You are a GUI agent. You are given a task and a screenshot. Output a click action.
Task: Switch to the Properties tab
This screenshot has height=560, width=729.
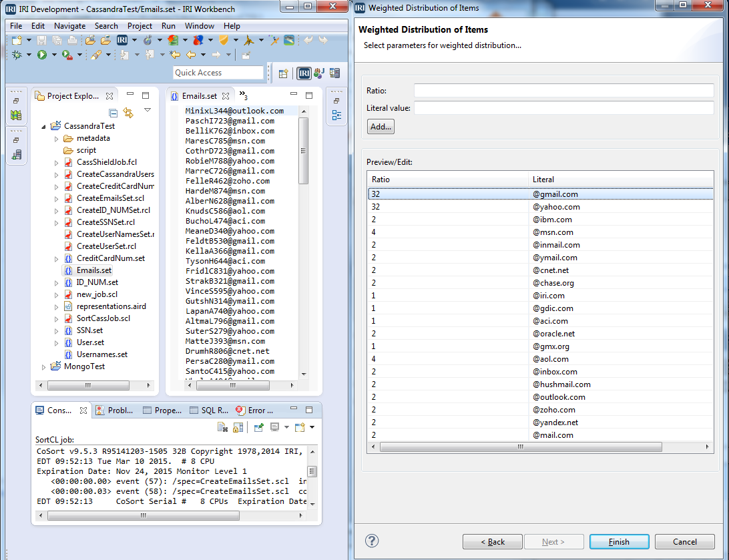point(162,410)
